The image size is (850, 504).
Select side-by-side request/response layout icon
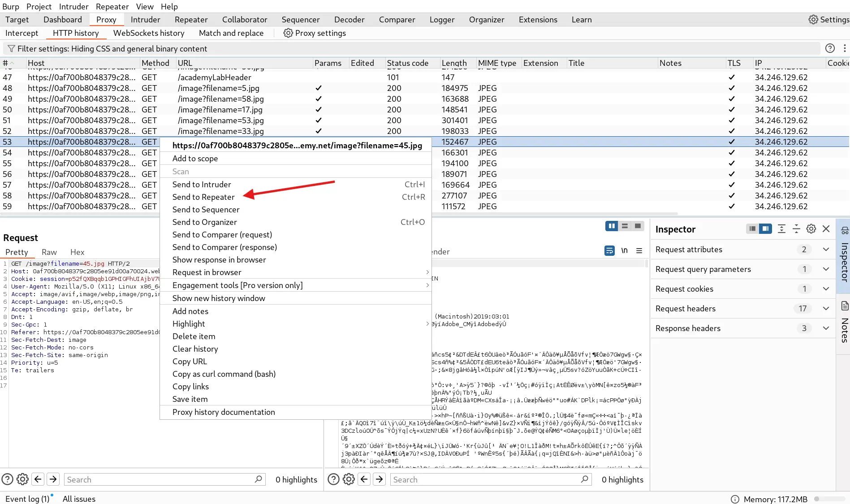(611, 226)
